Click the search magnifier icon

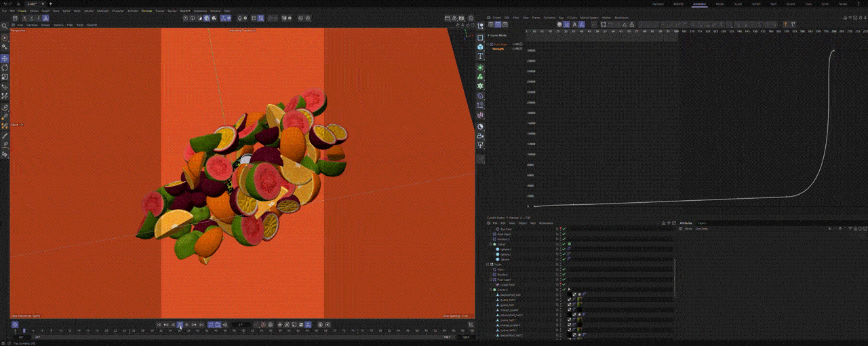5,26
